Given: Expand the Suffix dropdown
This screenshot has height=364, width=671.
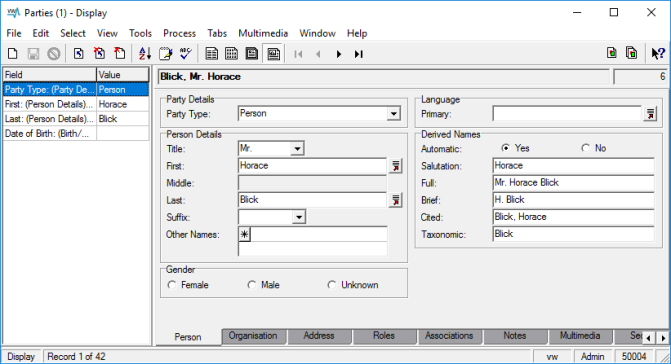Looking at the screenshot, I should click(299, 217).
